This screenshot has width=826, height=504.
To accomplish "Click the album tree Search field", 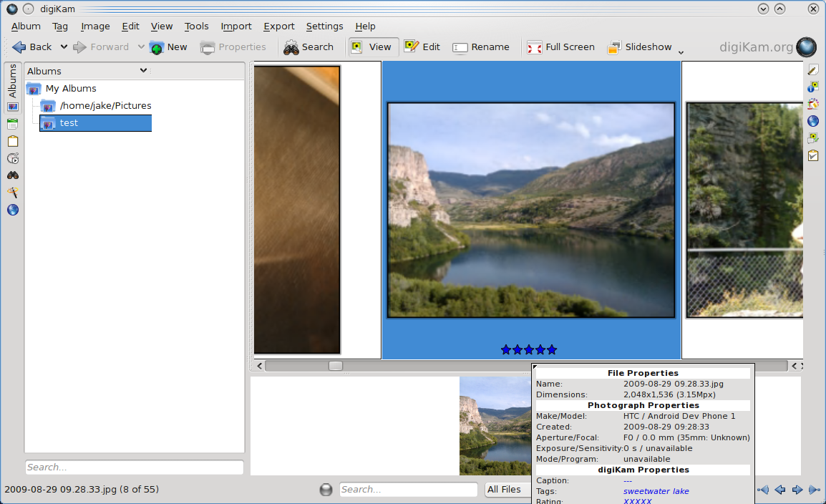I will pyautogui.click(x=135, y=467).
